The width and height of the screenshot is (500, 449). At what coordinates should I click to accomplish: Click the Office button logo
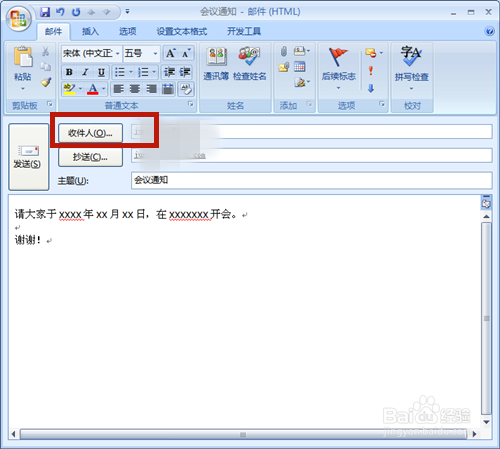[x=18, y=18]
